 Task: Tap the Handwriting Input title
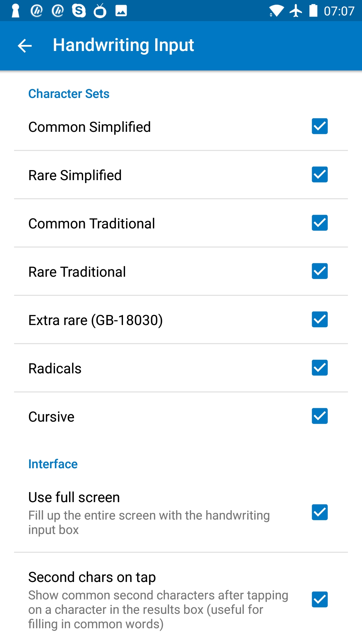pos(123,45)
